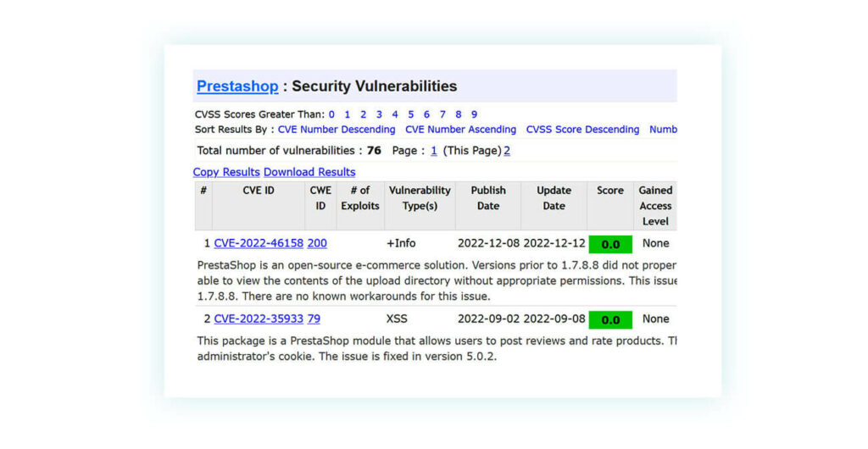This screenshot has height=449, width=868.
Task: Click the Download Results link
Action: (x=309, y=172)
